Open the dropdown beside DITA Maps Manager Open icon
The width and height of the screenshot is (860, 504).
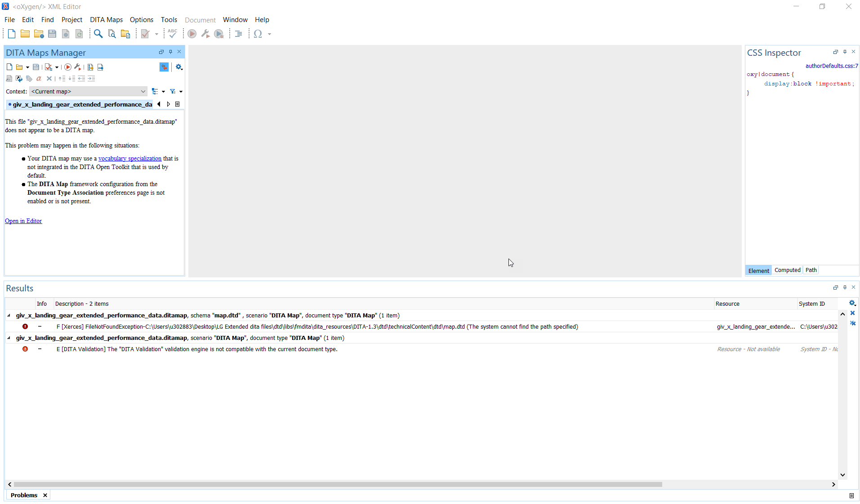[x=27, y=67]
